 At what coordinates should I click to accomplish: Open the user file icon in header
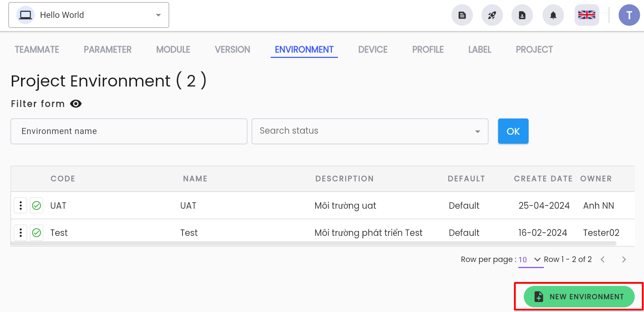coord(522,15)
